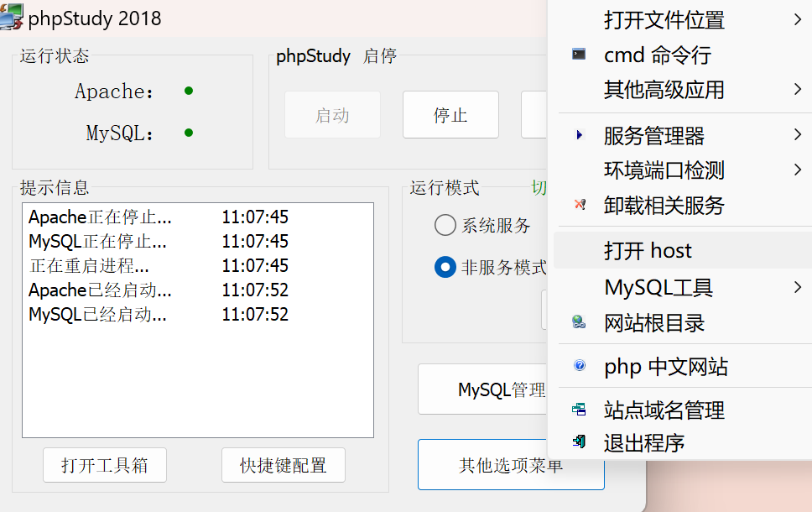Select the 系统服务 radio button
812x512 pixels.
coord(445,225)
